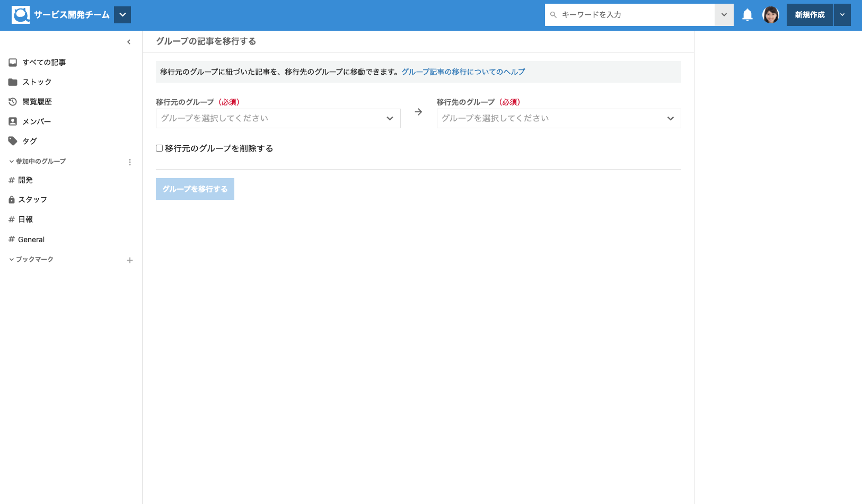
Task: Enable 移行元のグループを削除する checkbox
Action: pos(159,148)
